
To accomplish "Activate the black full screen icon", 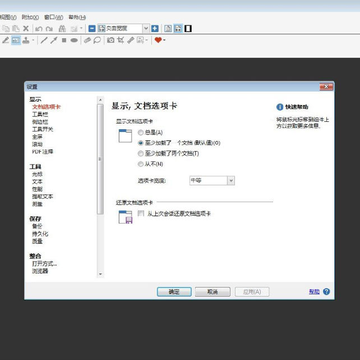I will (x=188, y=29).
